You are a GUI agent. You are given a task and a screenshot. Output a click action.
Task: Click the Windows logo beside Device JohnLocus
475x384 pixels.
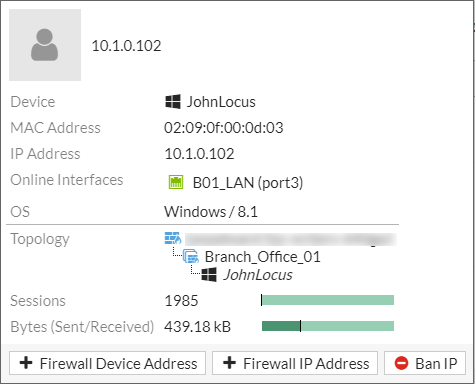tap(173, 101)
